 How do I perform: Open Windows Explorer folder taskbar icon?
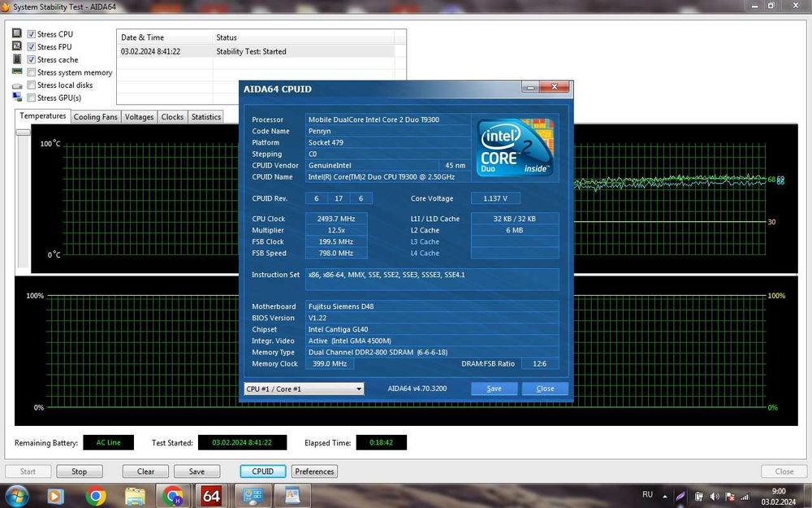135,497
